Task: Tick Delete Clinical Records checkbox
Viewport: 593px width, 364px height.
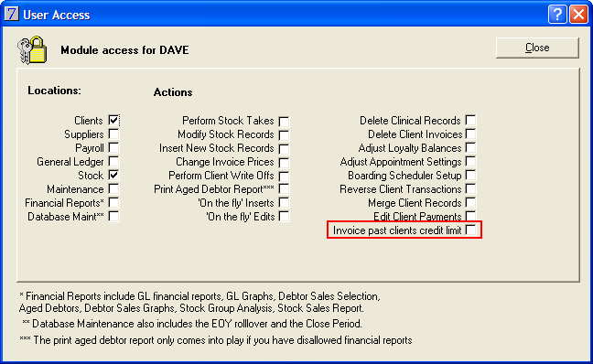Action: (470, 120)
